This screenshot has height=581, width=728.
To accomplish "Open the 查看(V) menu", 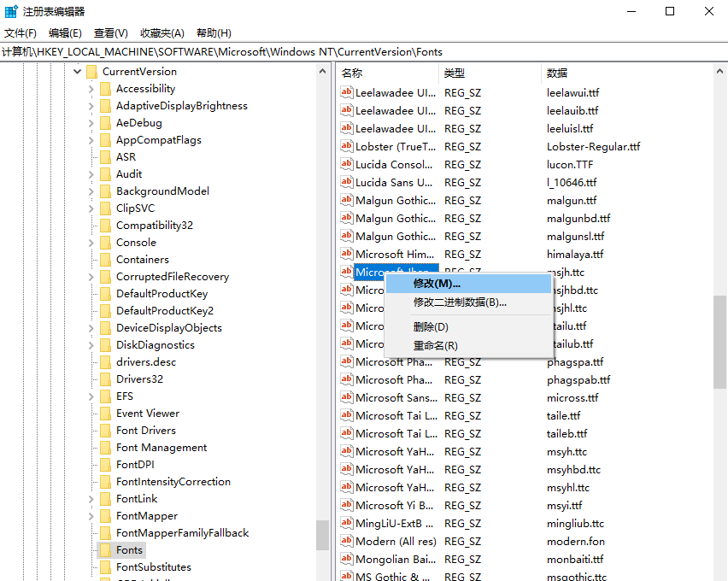I will pos(110,32).
